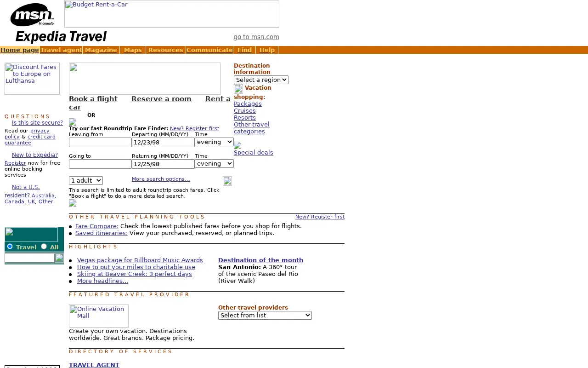The width and height of the screenshot is (588, 368).
Task: Open How to put your miles to charitable use
Action: click(x=136, y=267)
